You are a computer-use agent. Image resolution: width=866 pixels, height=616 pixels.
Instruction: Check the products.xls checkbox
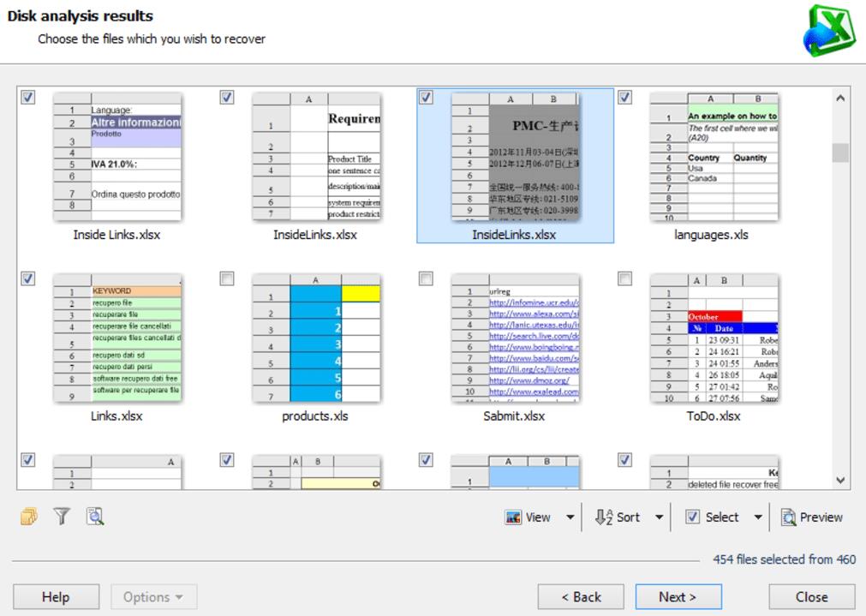tap(227, 278)
